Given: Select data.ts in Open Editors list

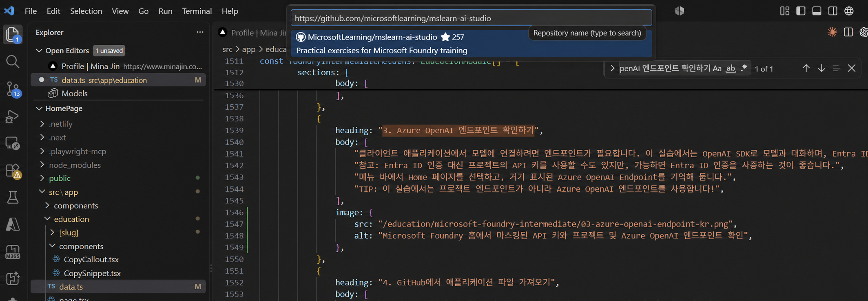Looking at the screenshot, I should (x=118, y=80).
